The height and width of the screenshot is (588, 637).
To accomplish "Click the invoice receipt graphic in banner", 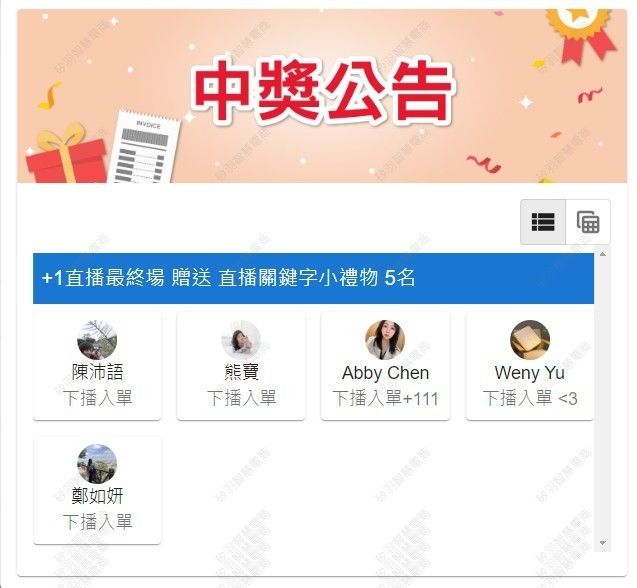I will [x=145, y=147].
